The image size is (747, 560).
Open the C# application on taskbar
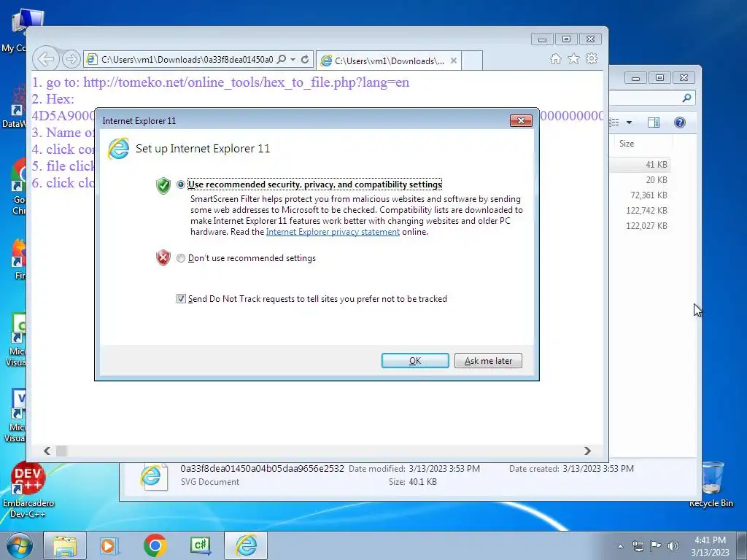point(200,545)
